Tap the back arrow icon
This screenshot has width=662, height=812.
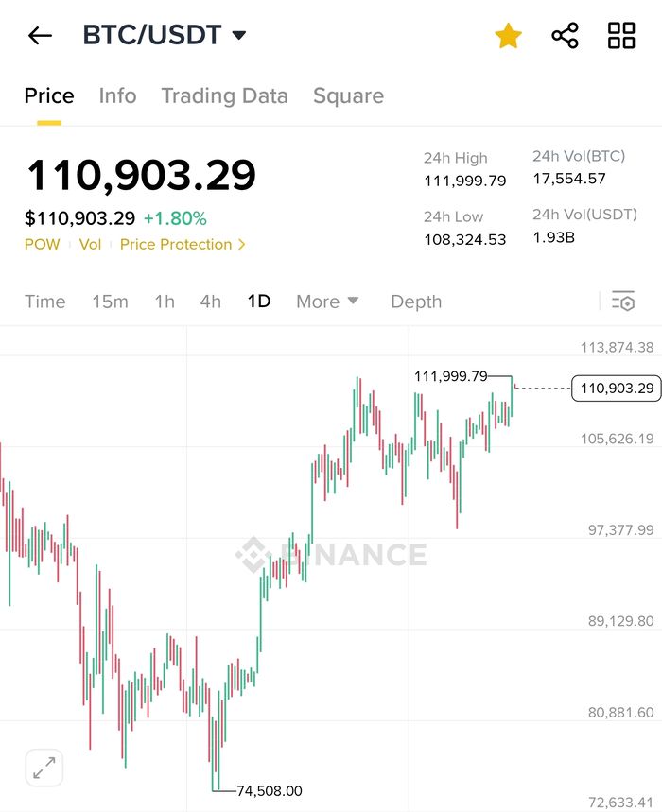pyautogui.click(x=40, y=36)
